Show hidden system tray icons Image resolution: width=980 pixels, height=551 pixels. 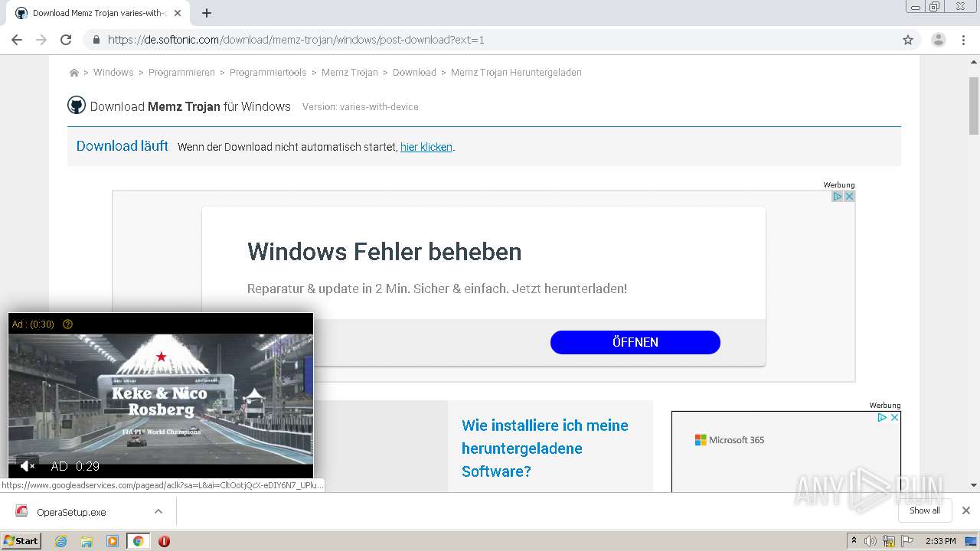tap(854, 541)
